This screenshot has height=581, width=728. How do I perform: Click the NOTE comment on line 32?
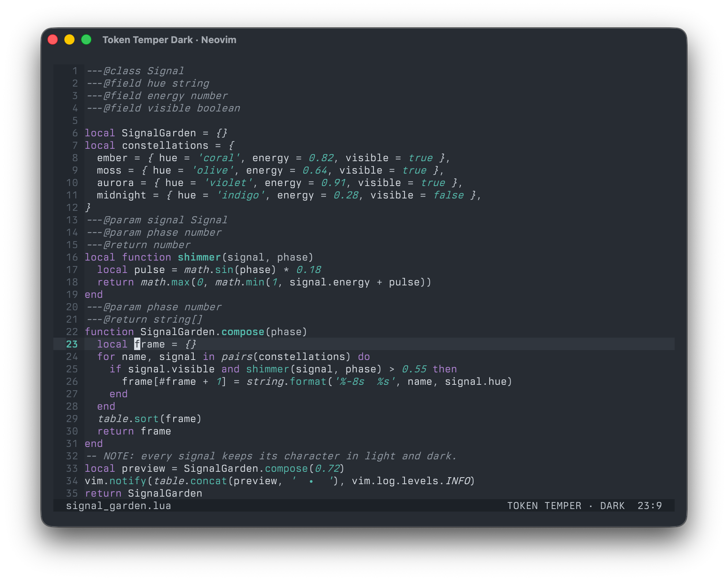point(271,456)
